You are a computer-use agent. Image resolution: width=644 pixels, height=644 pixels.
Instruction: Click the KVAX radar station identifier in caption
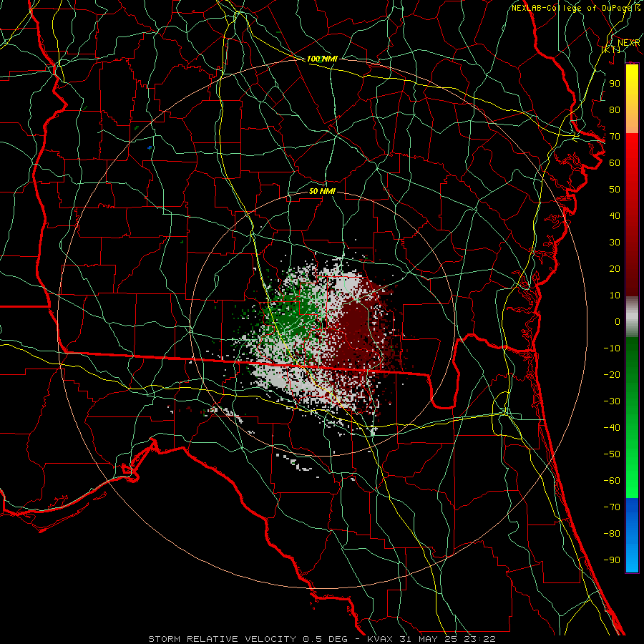pyautogui.click(x=380, y=639)
